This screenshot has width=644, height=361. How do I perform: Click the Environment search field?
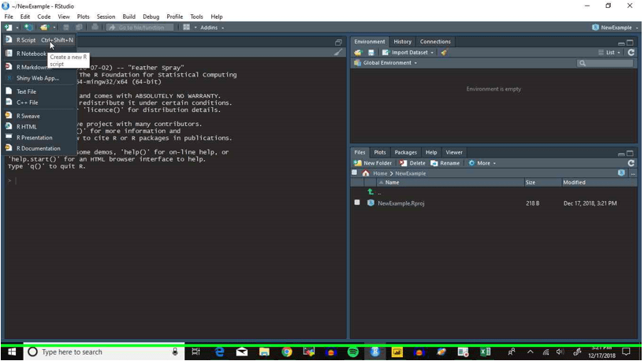(605, 63)
